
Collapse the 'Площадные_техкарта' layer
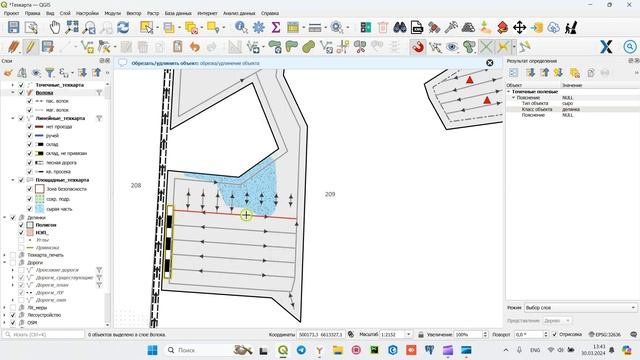click(13, 180)
